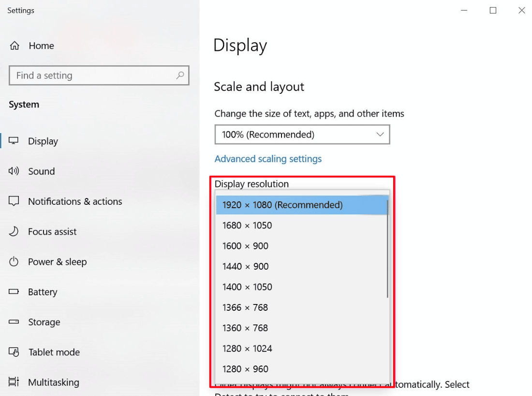Open Power & sleep via its icon
The width and height of the screenshot is (532, 396).
(15, 261)
